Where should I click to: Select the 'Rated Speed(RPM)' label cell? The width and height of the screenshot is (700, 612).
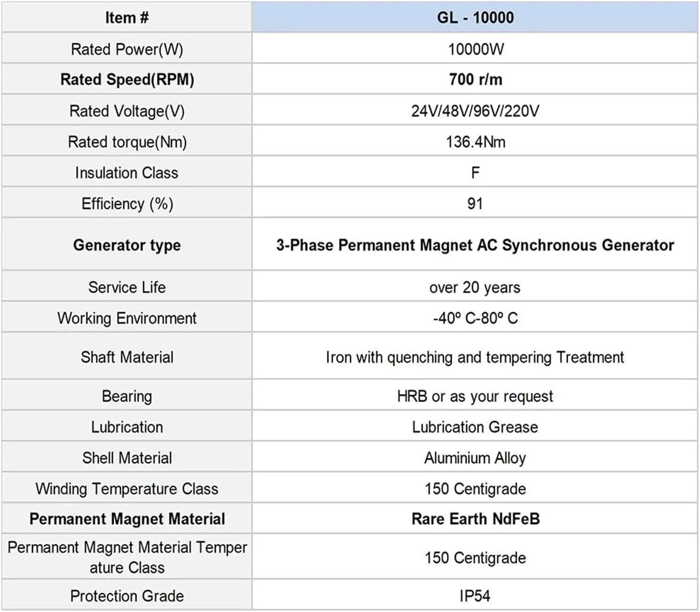(127, 79)
